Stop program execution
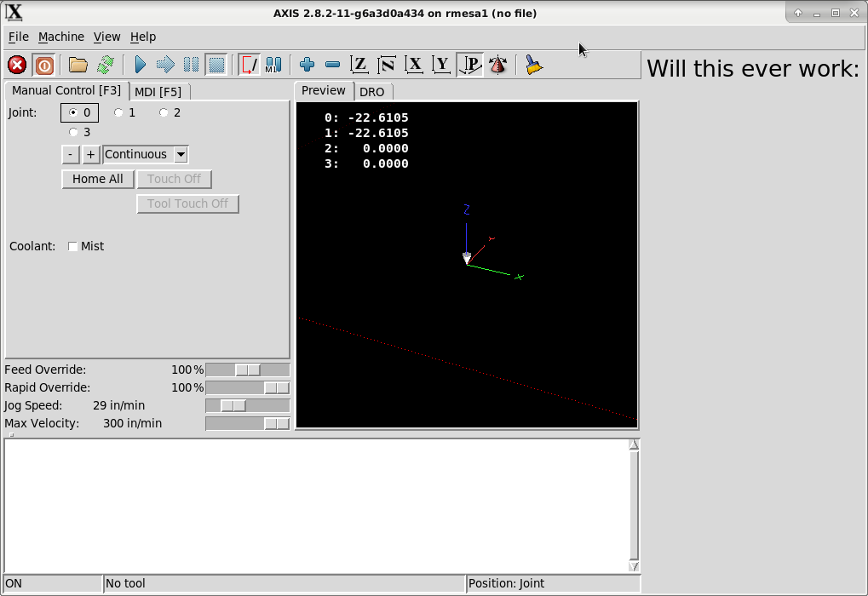 (216, 66)
